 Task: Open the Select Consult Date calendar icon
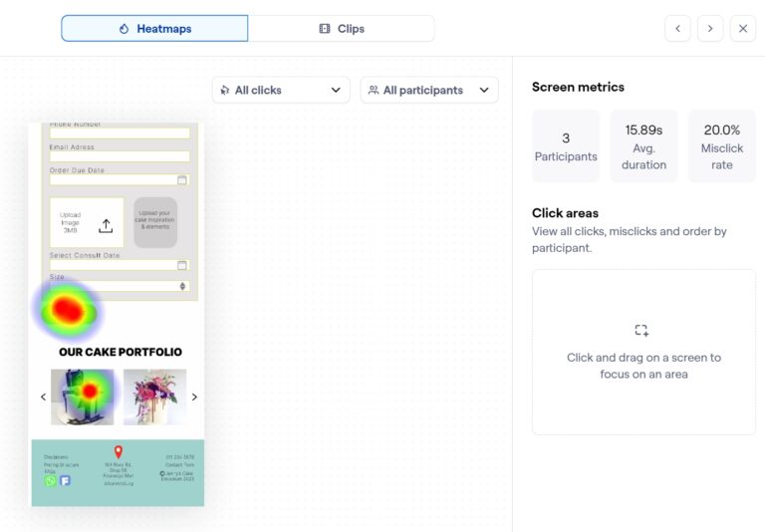click(x=182, y=265)
